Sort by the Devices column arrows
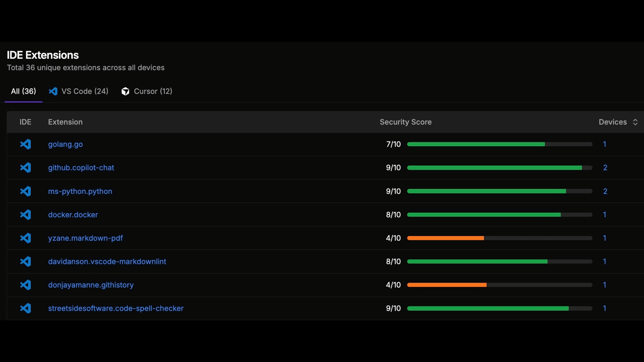 (635, 122)
